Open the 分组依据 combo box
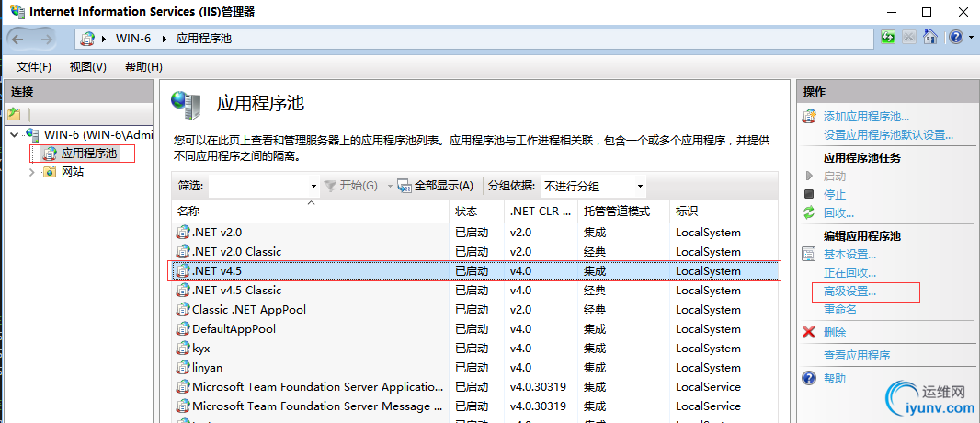Viewport: 980px width, 423px height. [x=593, y=186]
